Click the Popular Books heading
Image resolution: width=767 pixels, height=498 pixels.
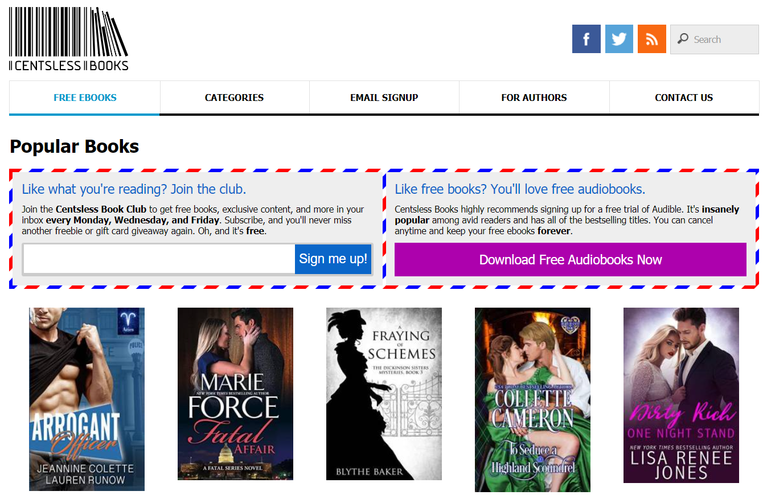[74, 146]
